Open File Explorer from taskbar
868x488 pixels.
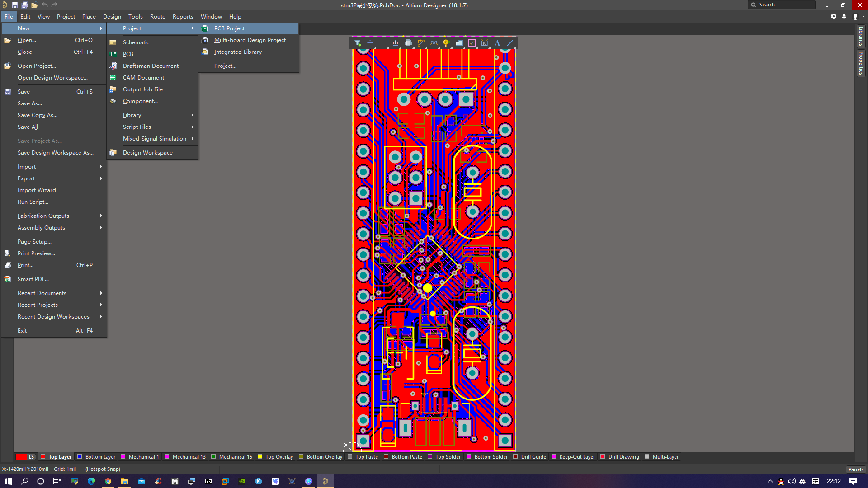[x=125, y=481]
